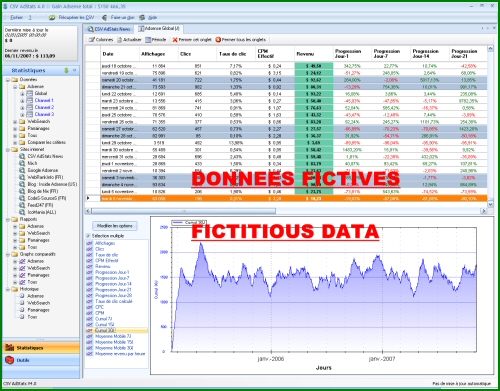The image size is (500, 391).
Task: Open the Fichier menu
Action: (x=17, y=17)
